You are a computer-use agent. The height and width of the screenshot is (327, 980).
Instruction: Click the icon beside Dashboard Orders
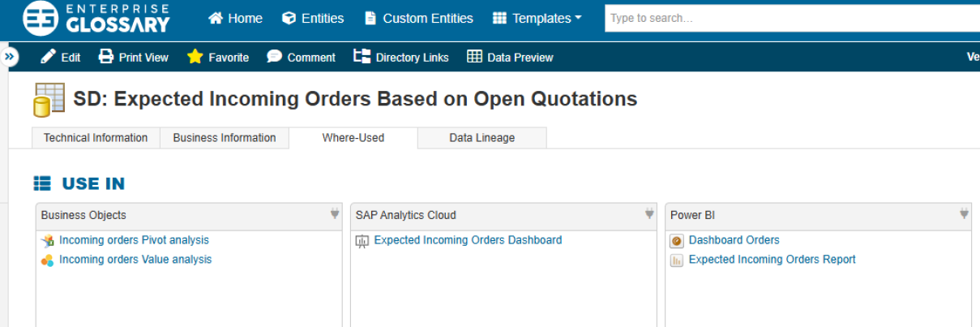tap(677, 241)
